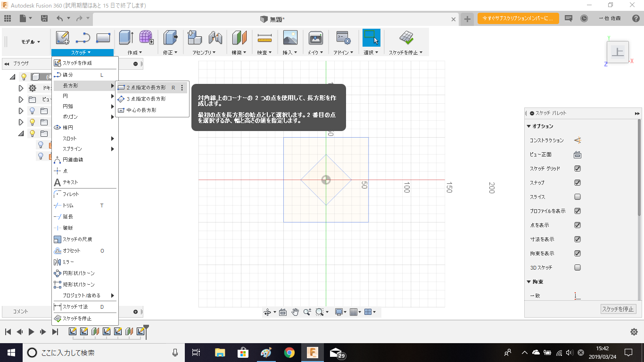Click the Create Sketch toolbar icon

click(x=63, y=38)
